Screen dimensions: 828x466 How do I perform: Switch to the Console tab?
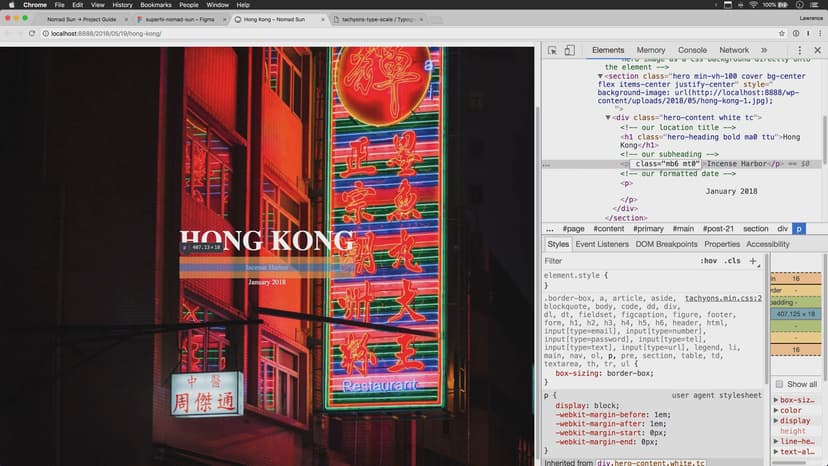click(x=692, y=50)
